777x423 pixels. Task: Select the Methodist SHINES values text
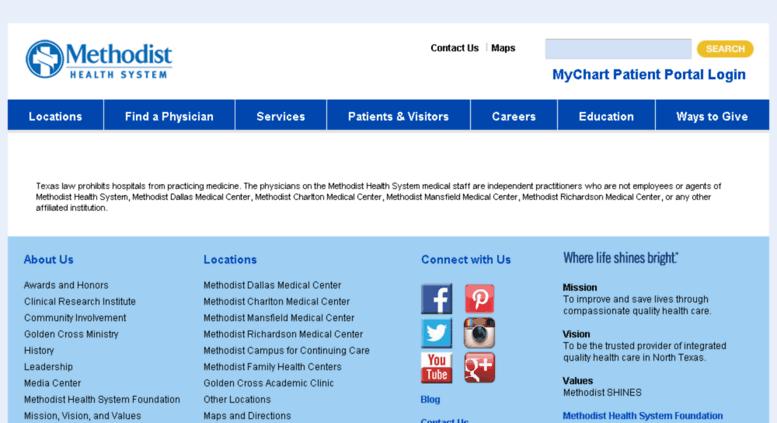pos(602,393)
